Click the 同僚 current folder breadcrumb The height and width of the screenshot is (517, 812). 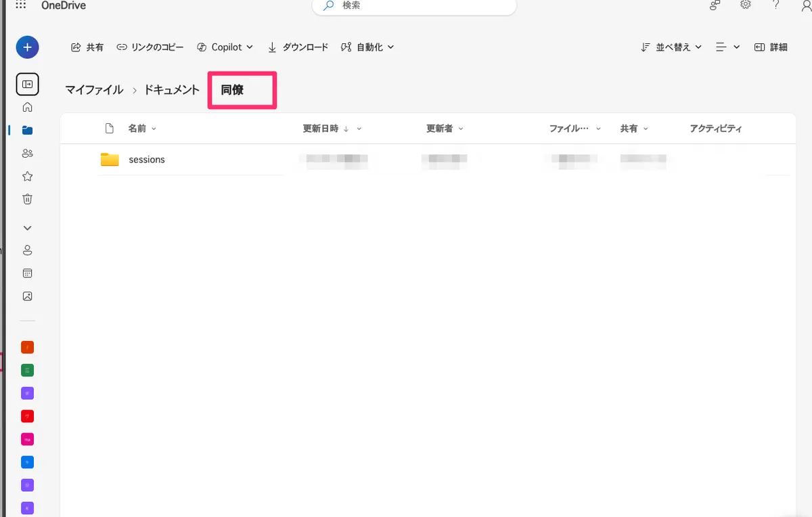[232, 90]
